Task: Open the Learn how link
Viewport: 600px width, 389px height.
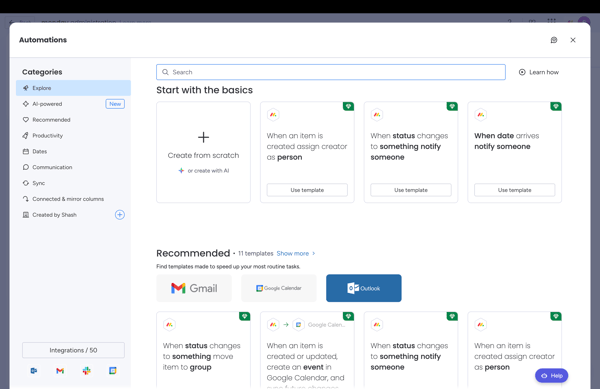Action: 539,72
